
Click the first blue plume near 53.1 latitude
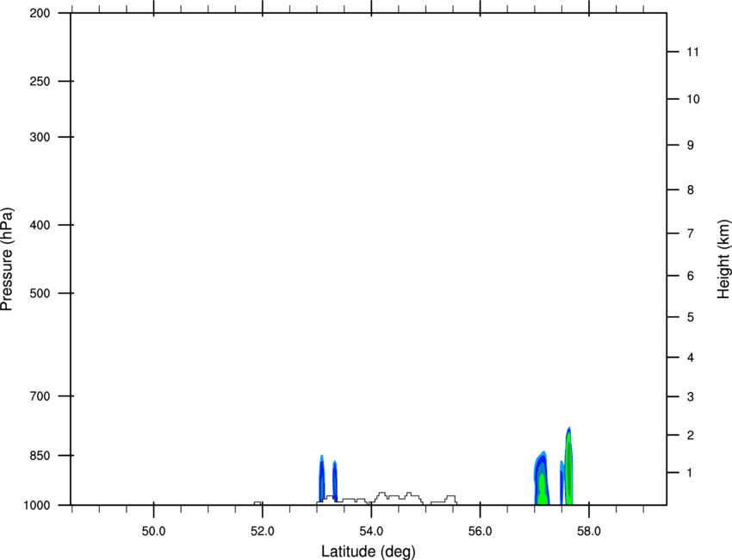pyautogui.click(x=322, y=477)
